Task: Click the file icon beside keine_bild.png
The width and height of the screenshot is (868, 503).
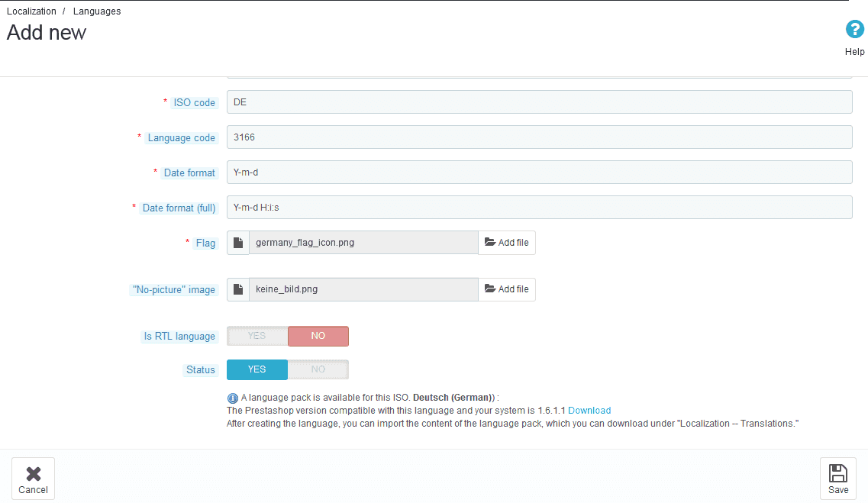Action: point(238,289)
